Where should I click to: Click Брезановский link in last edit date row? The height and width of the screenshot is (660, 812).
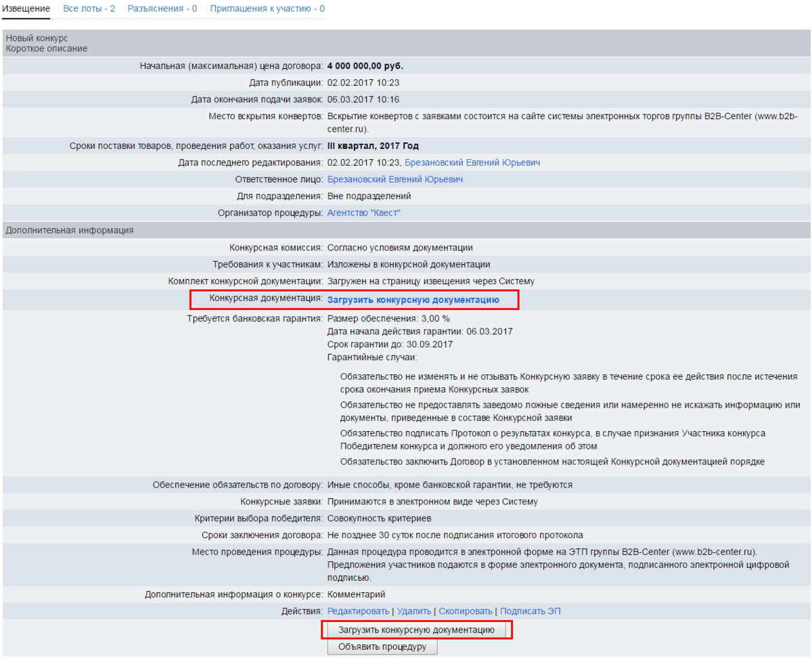[x=472, y=162]
